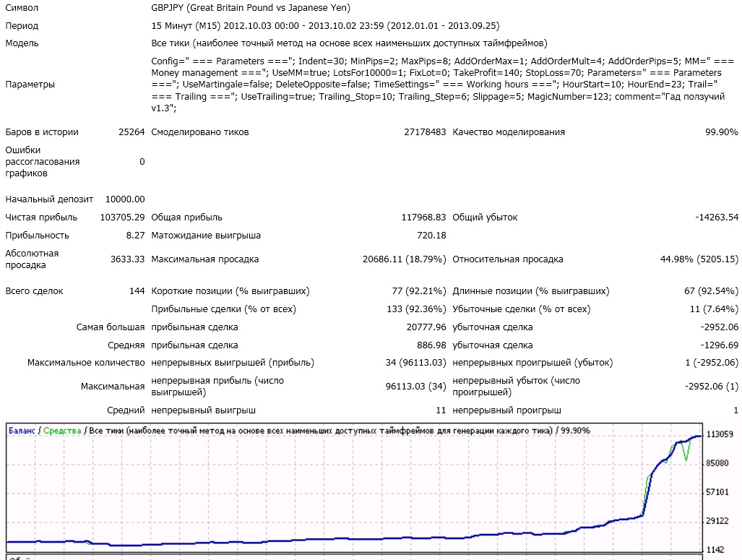Select the period text '15 Минут (M15) 2012.10.03 00:00'
Image resolution: width=742 pixels, height=560 pixels.
point(225,26)
